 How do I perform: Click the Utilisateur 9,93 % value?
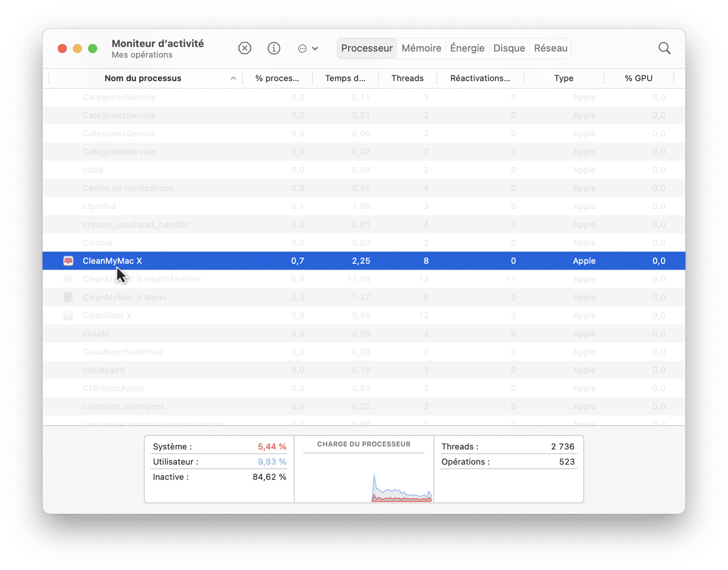(272, 462)
